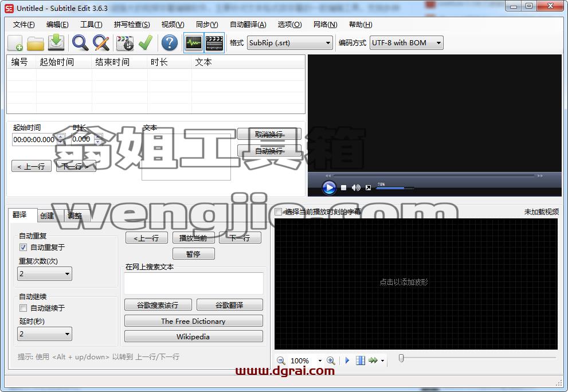568x392 pixels.
Task: Open the 同步(Y) menu
Action: coord(207,25)
